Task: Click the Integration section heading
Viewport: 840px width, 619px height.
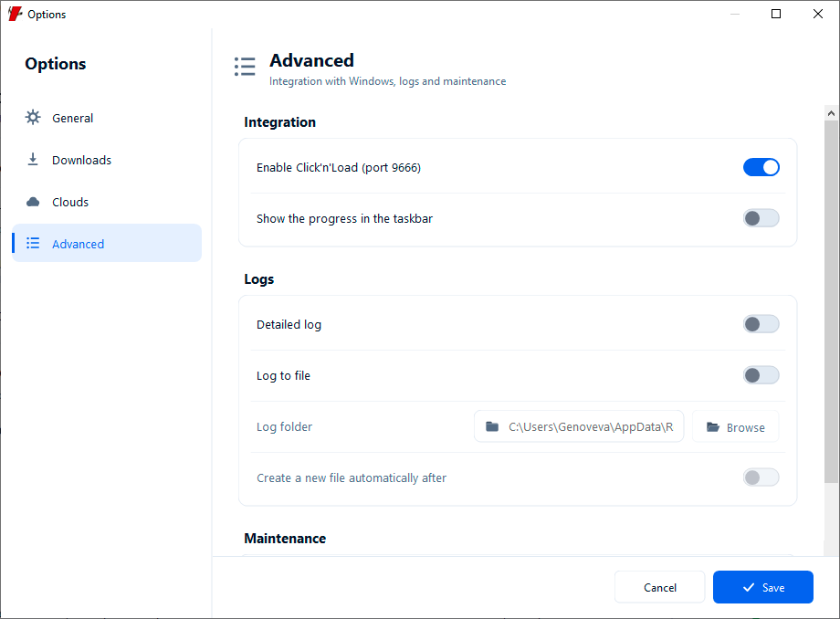Action: (279, 122)
